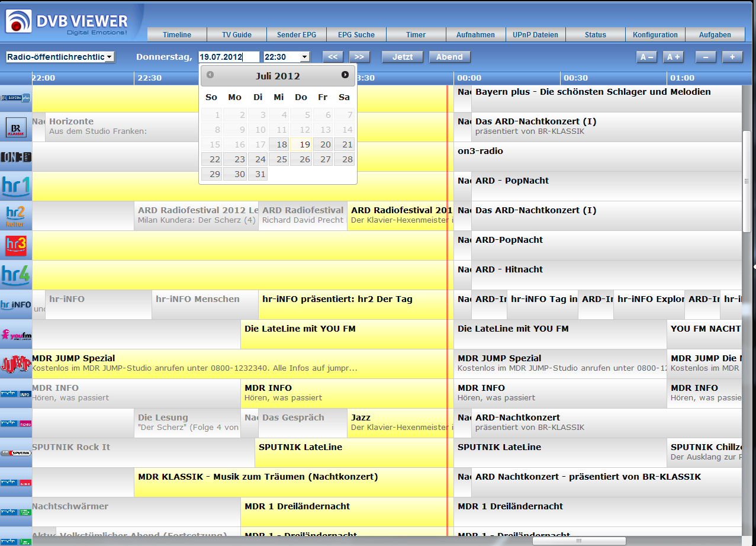The width and height of the screenshot is (756, 546).
Task: Click the YOU FM channel logo
Action: [x=16, y=335]
